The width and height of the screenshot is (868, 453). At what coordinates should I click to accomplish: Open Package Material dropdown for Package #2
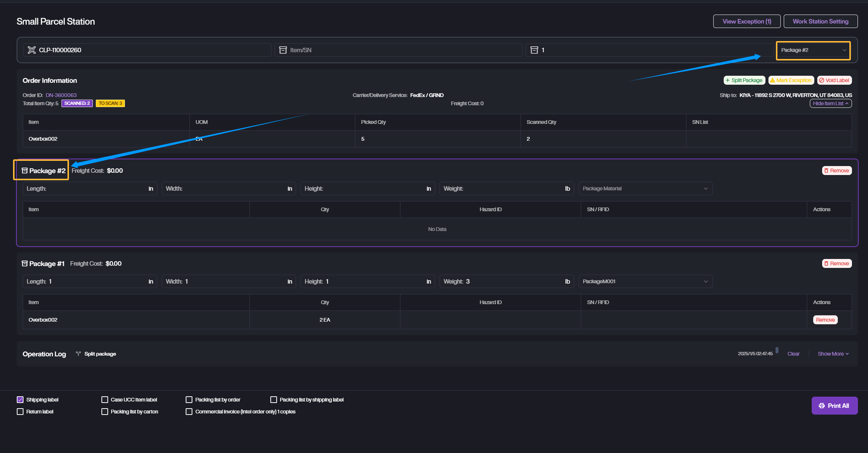tap(645, 188)
